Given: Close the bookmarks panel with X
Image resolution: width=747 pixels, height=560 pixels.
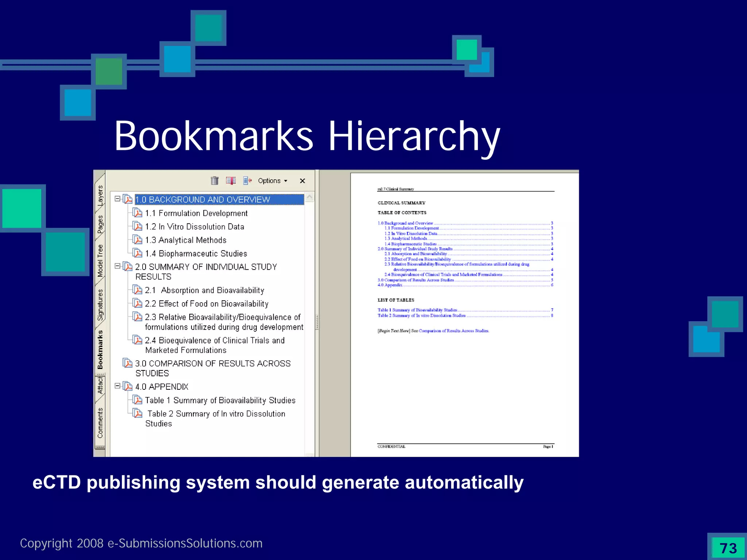Looking at the screenshot, I should pos(302,181).
